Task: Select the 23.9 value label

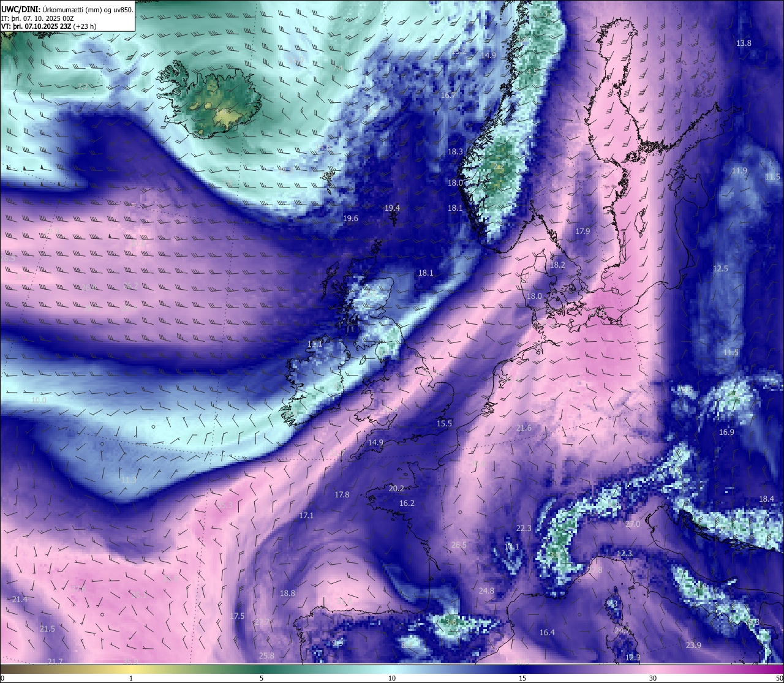Action: coord(693,645)
